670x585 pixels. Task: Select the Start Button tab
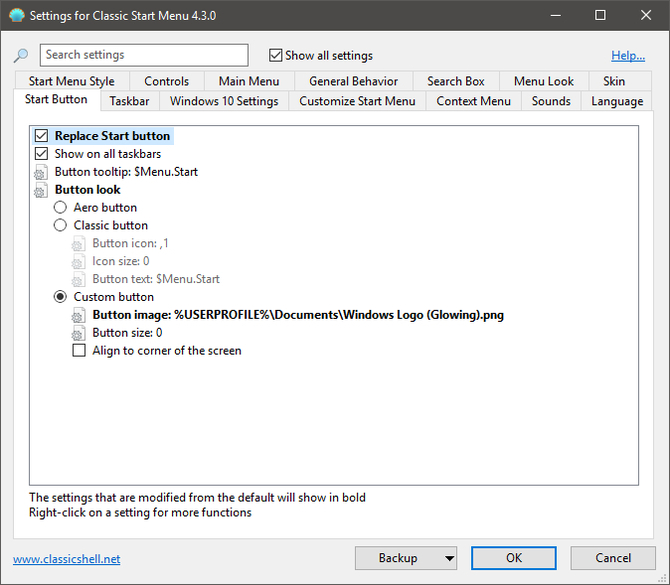pos(56,100)
